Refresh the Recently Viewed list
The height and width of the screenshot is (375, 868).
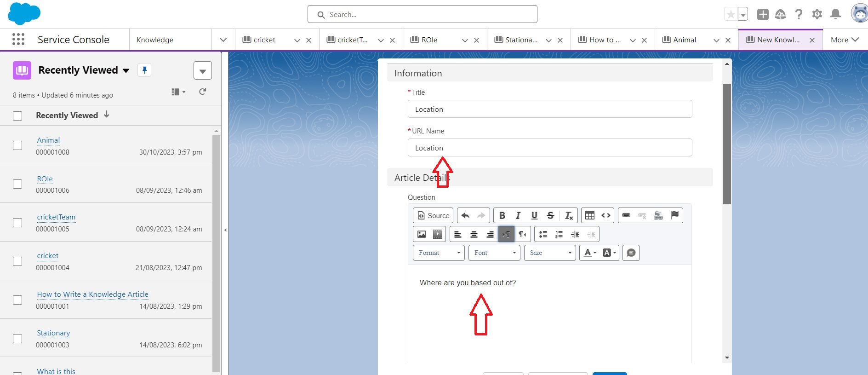pos(202,92)
